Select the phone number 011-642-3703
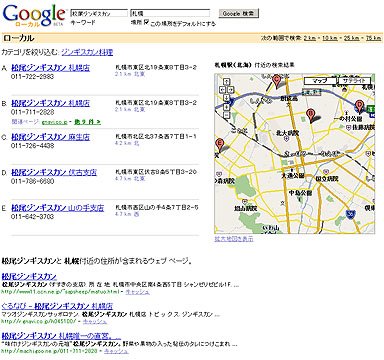Screen dimensions: 384x360 (x=32, y=216)
